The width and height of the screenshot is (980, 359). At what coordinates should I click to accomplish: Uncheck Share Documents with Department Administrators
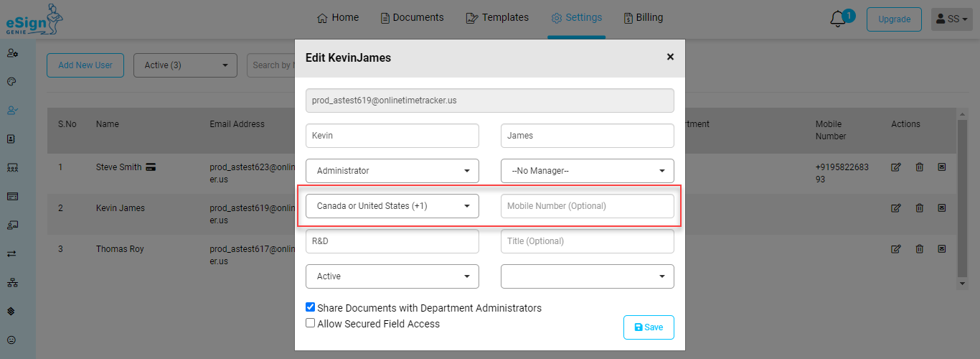(311, 307)
